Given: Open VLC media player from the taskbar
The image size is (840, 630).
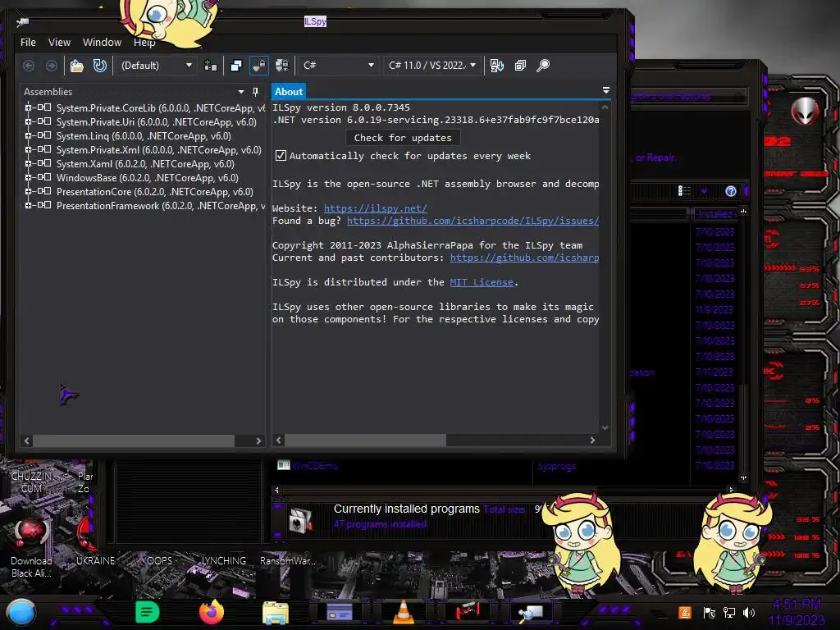Looking at the screenshot, I should (403, 612).
